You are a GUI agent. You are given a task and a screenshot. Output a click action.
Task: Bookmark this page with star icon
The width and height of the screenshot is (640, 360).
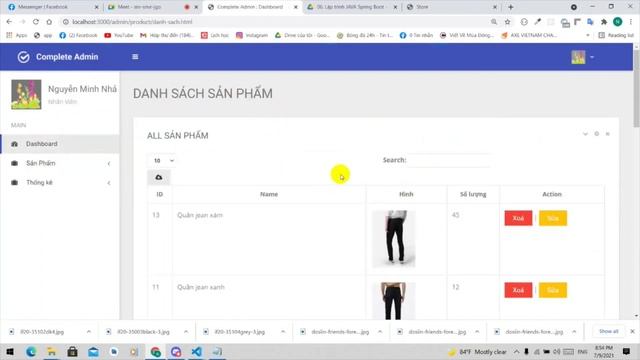click(507, 22)
